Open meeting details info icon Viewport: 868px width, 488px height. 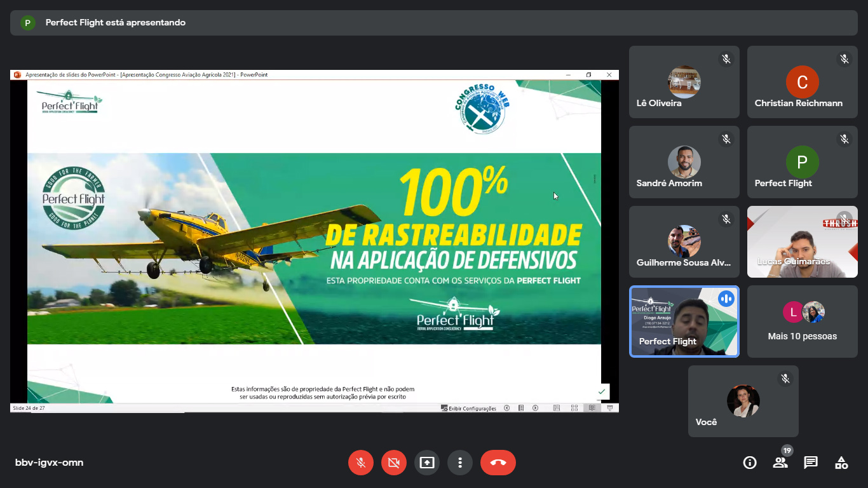pyautogui.click(x=750, y=463)
